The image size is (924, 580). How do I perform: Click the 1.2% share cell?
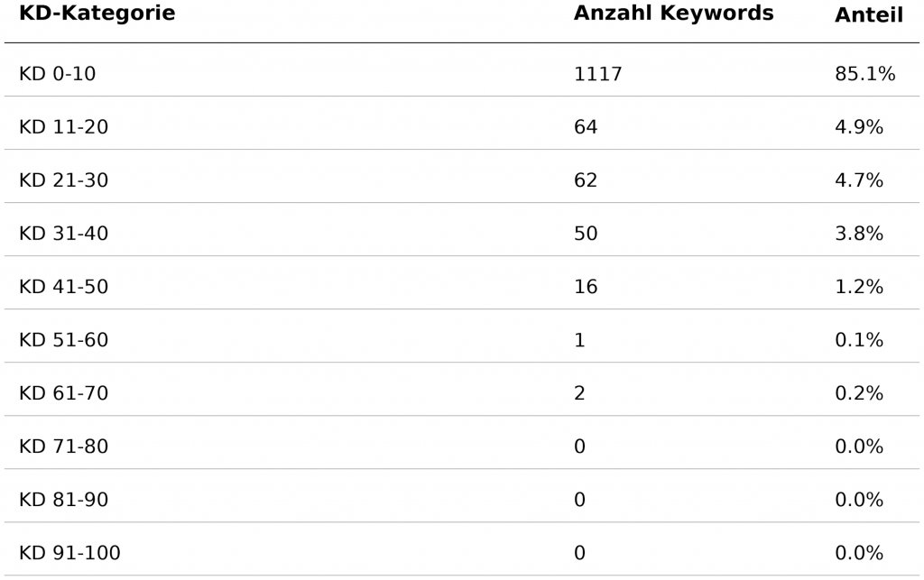pyautogui.click(x=858, y=287)
